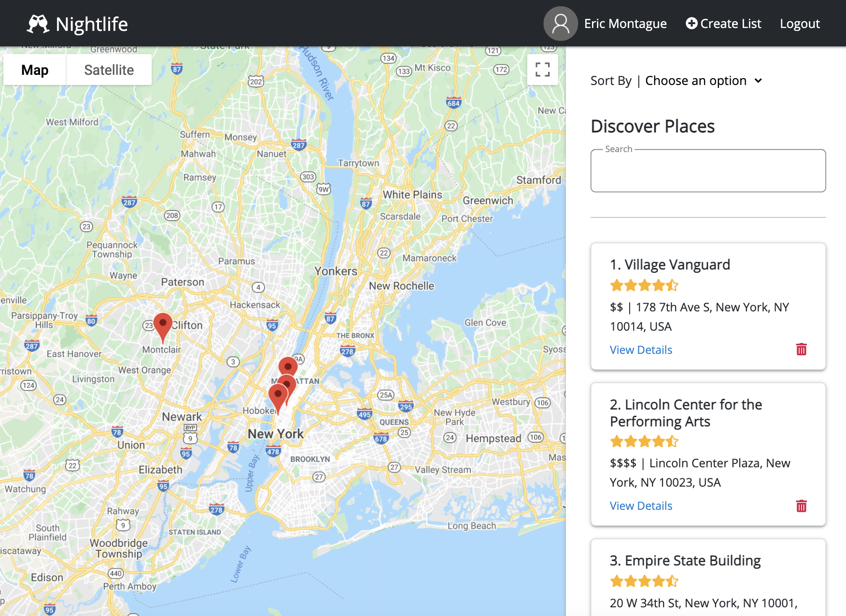This screenshot has height=616, width=846.
Task: Open the Sort By dropdown
Action: pyautogui.click(x=703, y=81)
